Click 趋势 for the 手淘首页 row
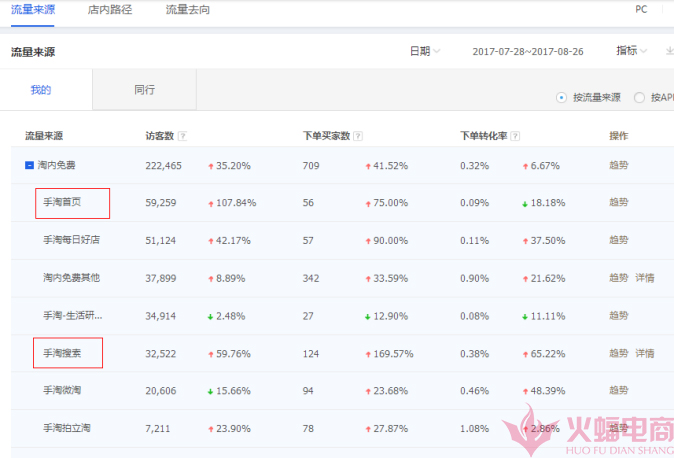Viewport: 674px width, 458px height. [619, 202]
